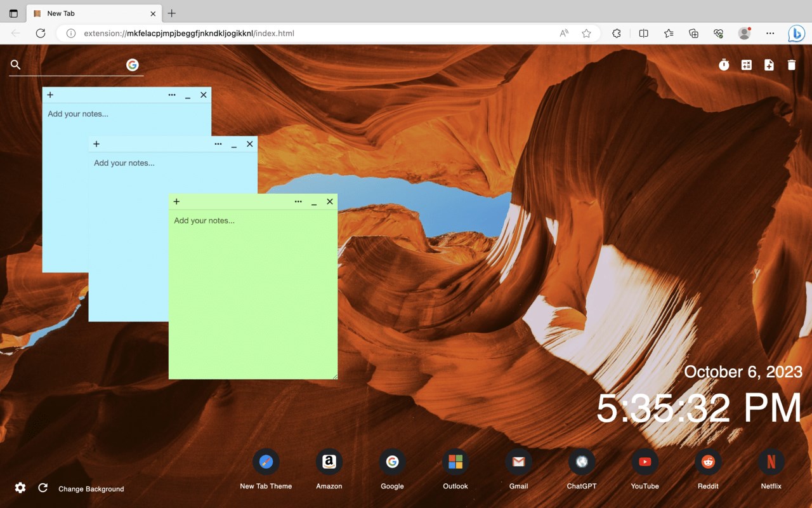Open the Netflix shortcut
Viewport: 812px width, 508px height.
[x=771, y=469]
